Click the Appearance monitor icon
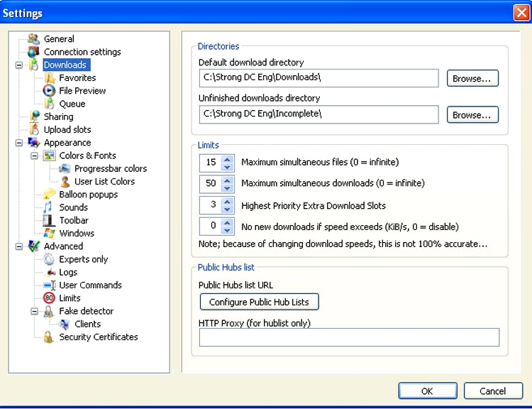 [x=33, y=142]
